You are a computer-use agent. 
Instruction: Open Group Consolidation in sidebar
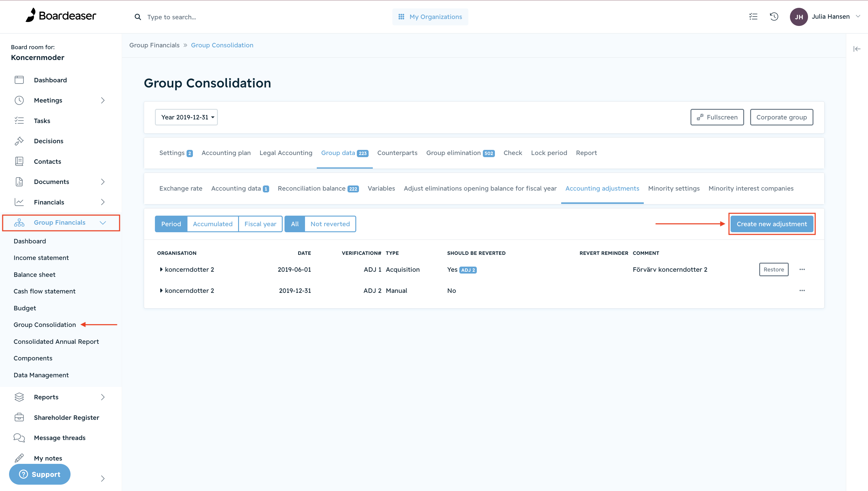(45, 325)
